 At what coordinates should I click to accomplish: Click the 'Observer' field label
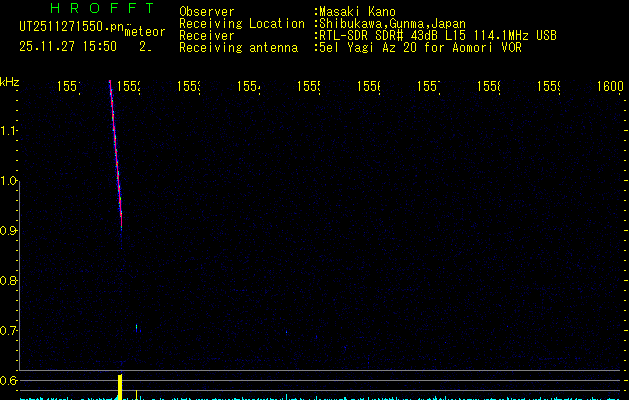tap(206, 12)
